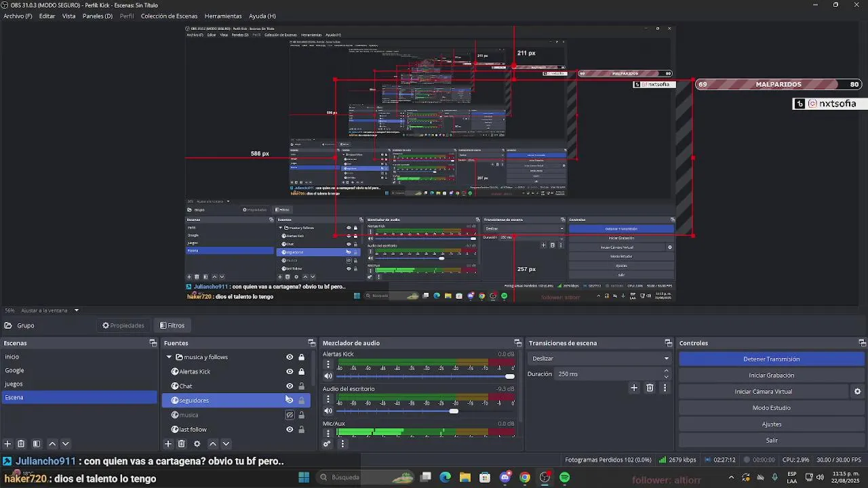
Task: Move the selected source up in Fuentes
Action: 213,444
